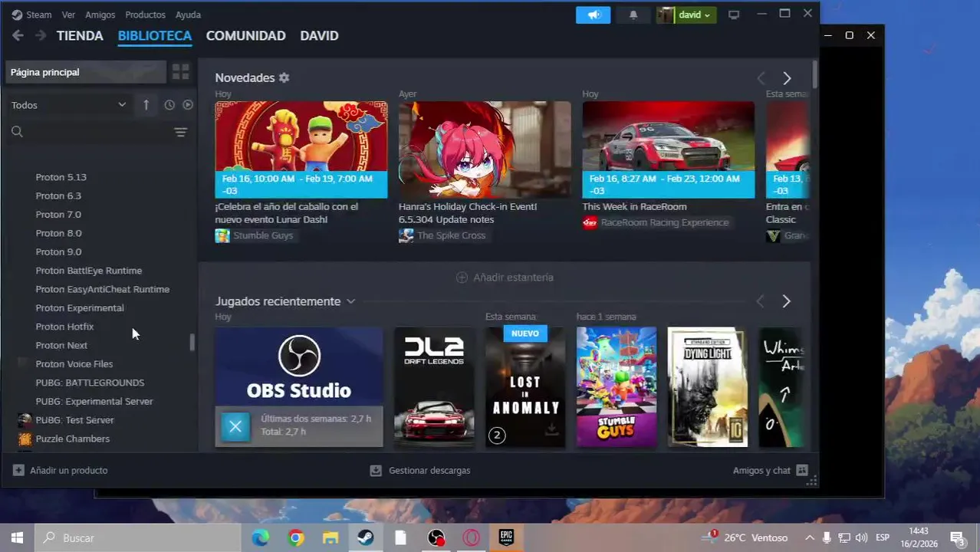This screenshot has width=980, height=552.
Task: Click the Windows Start button
Action: pyautogui.click(x=17, y=537)
